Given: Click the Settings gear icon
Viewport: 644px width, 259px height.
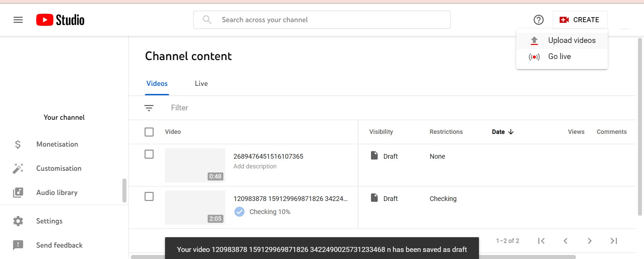Looking at the screenshot, I should click(18, 221).
